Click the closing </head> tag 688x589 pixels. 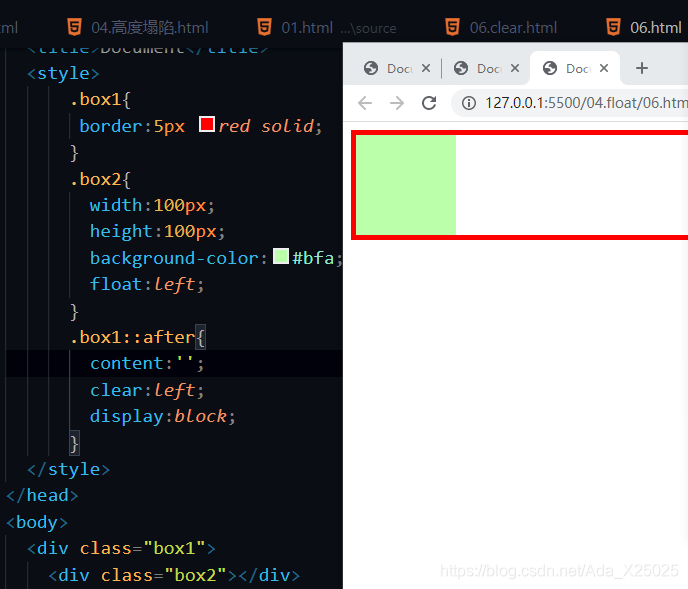pyautogui.click(x=42, y=496)
